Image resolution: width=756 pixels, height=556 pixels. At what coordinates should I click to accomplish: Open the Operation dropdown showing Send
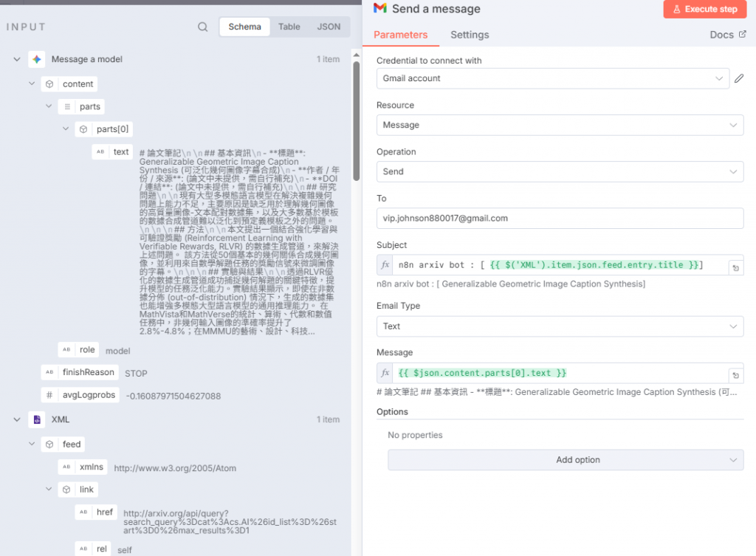(x=560, y=171)
